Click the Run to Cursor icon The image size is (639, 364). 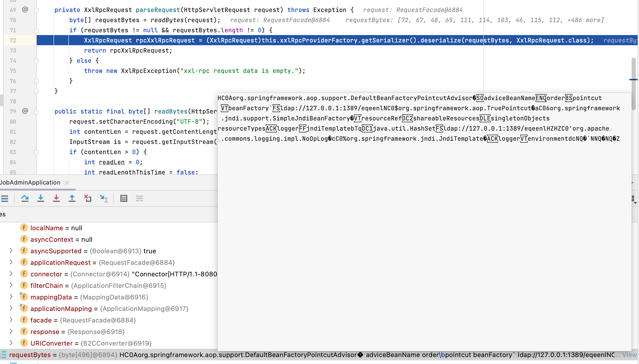(x=103, y=199)
